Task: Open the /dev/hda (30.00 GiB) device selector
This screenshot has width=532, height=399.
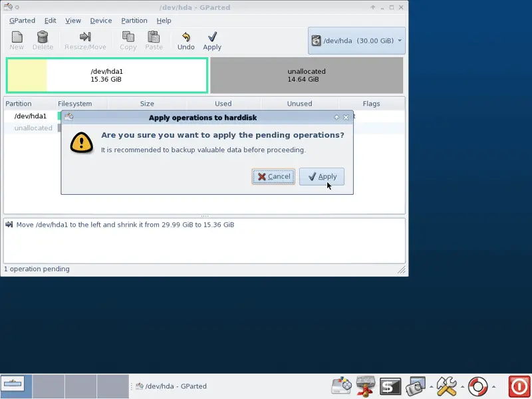Action: pos(356,41)
